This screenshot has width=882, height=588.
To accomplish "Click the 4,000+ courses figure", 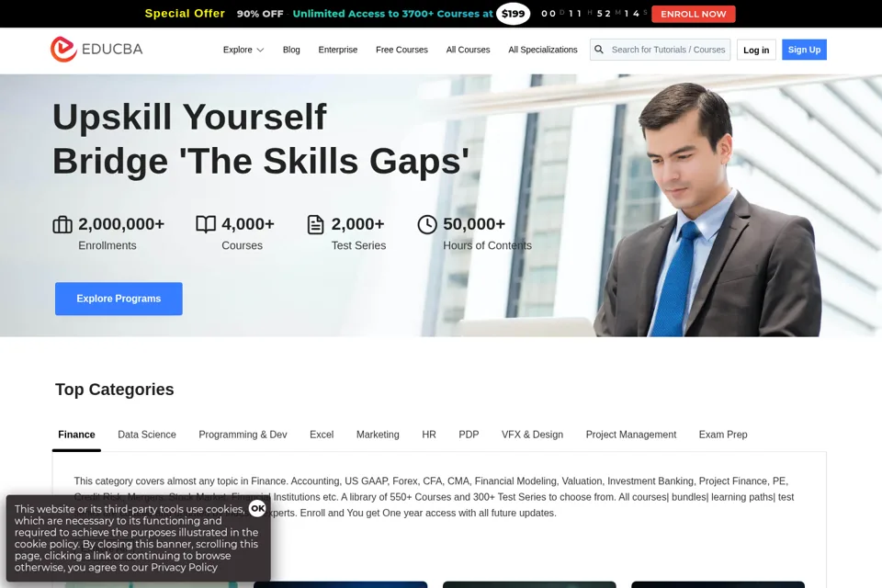I will pos(248,224).
